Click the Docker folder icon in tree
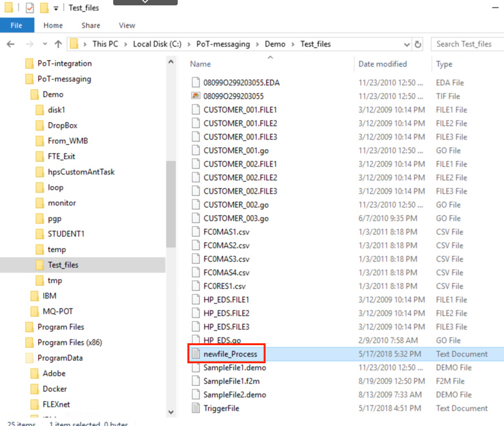Viewport: 504px width, 426px height. pos(35,389)
